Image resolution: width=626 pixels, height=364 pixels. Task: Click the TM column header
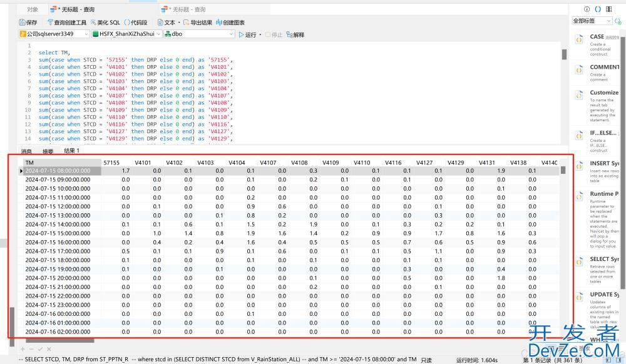coord(62,163)
